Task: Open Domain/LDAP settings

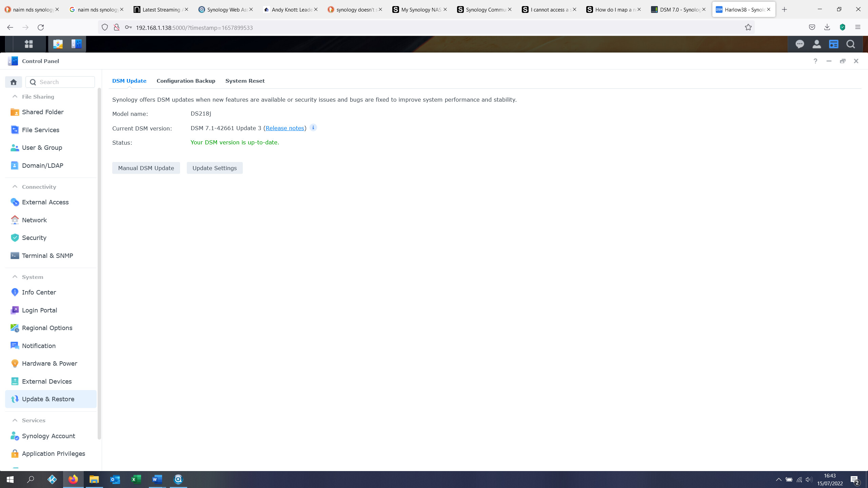Action: [51, 165]
